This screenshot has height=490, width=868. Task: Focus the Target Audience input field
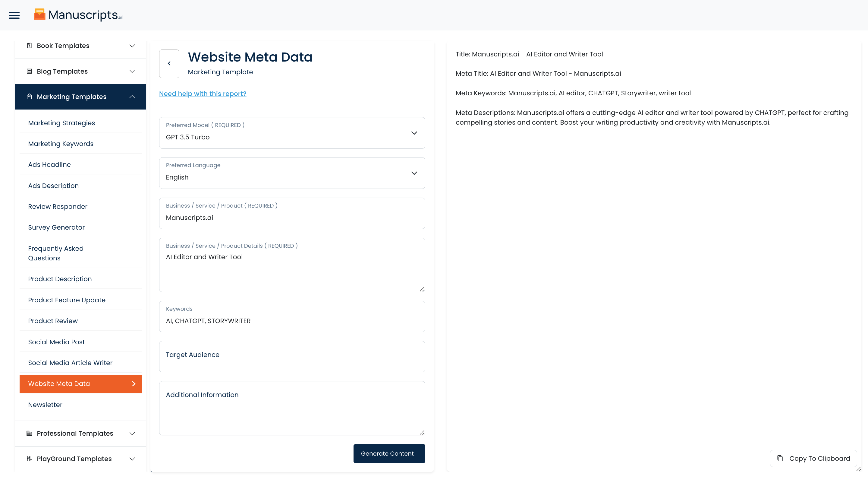coord(292,356)
